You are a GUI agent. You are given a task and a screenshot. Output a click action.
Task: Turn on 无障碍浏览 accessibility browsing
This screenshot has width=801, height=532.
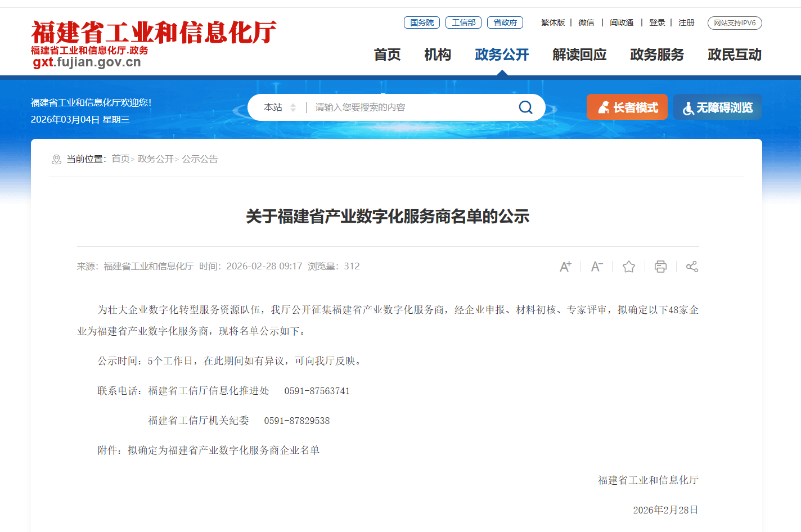click(x=717, y=107)
